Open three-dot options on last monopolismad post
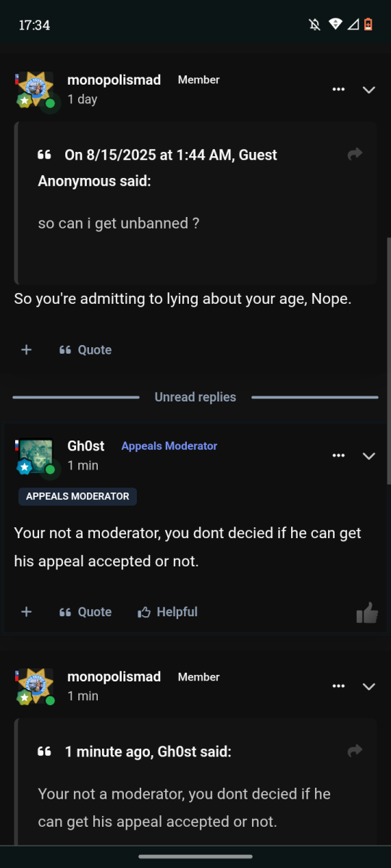Screen dimensions: 391x868 point(338,686)
